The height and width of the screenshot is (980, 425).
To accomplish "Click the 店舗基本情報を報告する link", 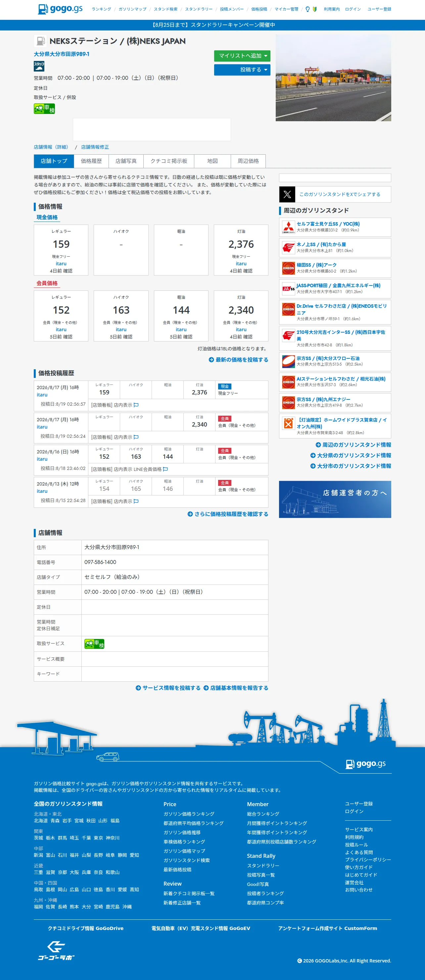I will (x=236, y=688).
